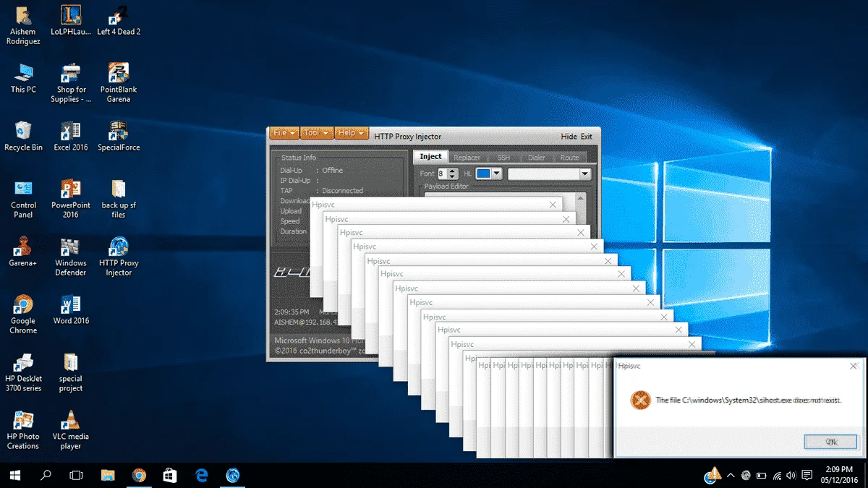Switch to the Route tab
Image resolution: width=868 pixels, height=488 pixels.
click(570, 158)
